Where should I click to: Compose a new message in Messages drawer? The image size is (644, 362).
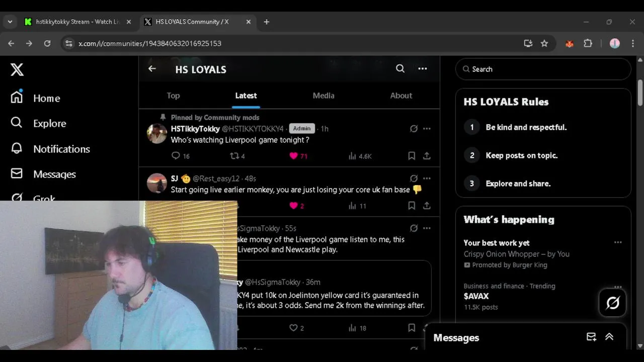tap(591, 337)
